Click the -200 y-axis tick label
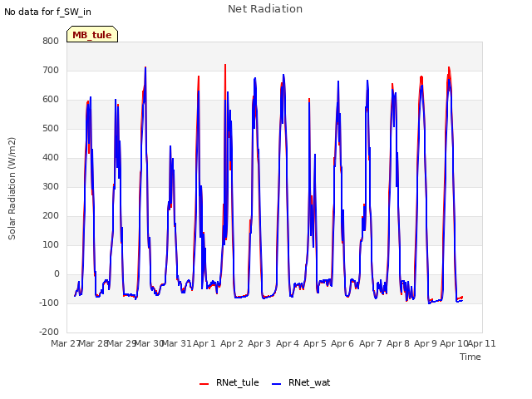The width and height of the screenshot is (532, 399). click(x=49, y=332)
